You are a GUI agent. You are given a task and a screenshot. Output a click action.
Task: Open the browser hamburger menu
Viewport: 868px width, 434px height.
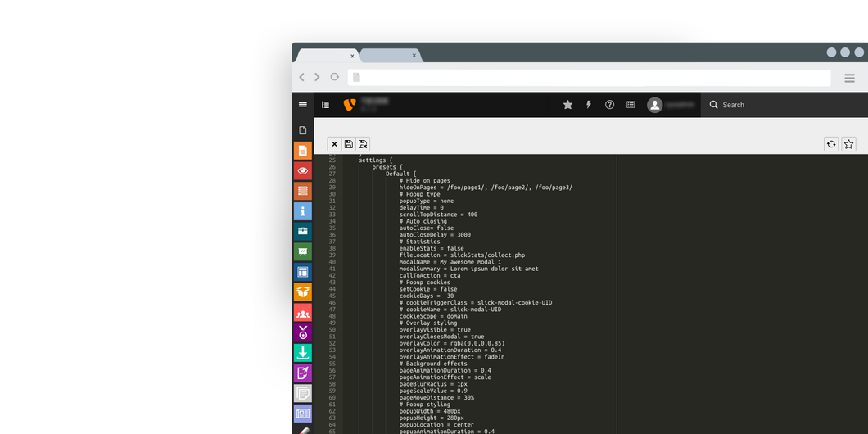click(x=849, y=78)
